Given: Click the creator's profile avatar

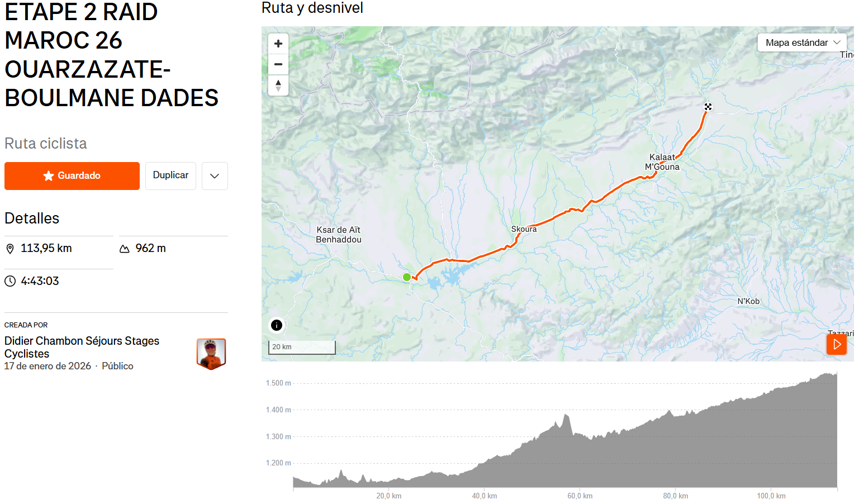Looking at the screenshot, I should click(211, 354).
